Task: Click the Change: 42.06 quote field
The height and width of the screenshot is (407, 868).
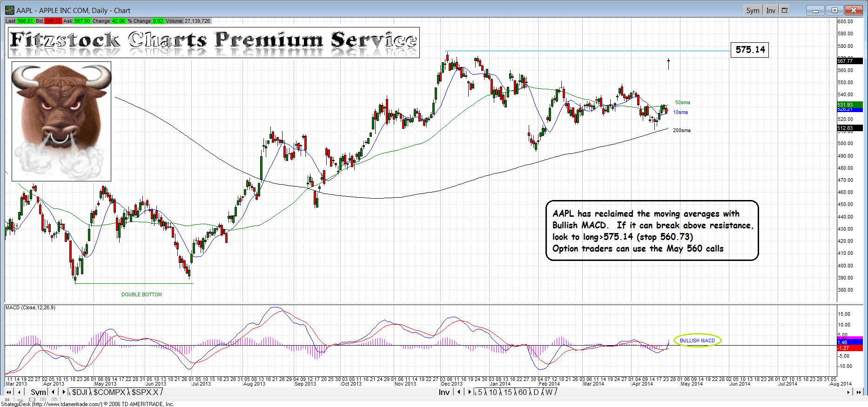Action: click(109, 21)
